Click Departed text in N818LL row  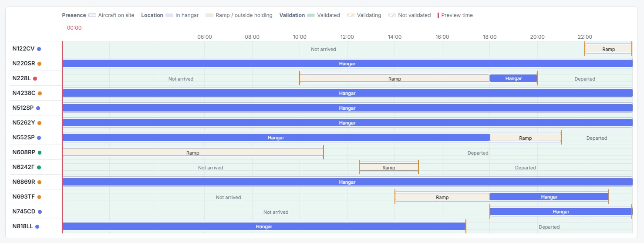(549, 227)
